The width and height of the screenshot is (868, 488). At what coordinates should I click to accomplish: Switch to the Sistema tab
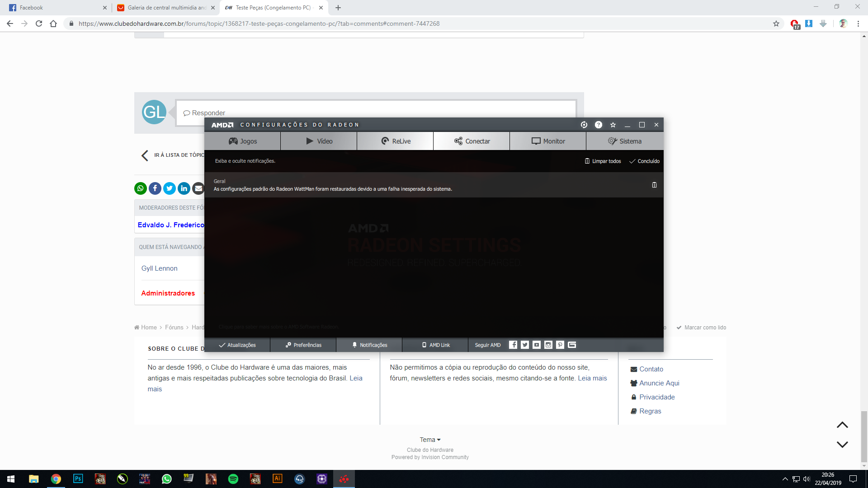point(625,141)
